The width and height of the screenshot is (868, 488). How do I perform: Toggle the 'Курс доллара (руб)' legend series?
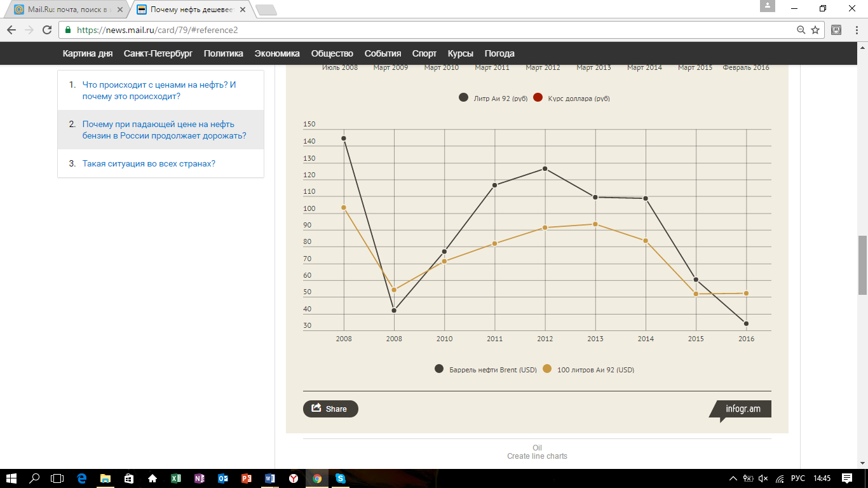pos(572,98)
